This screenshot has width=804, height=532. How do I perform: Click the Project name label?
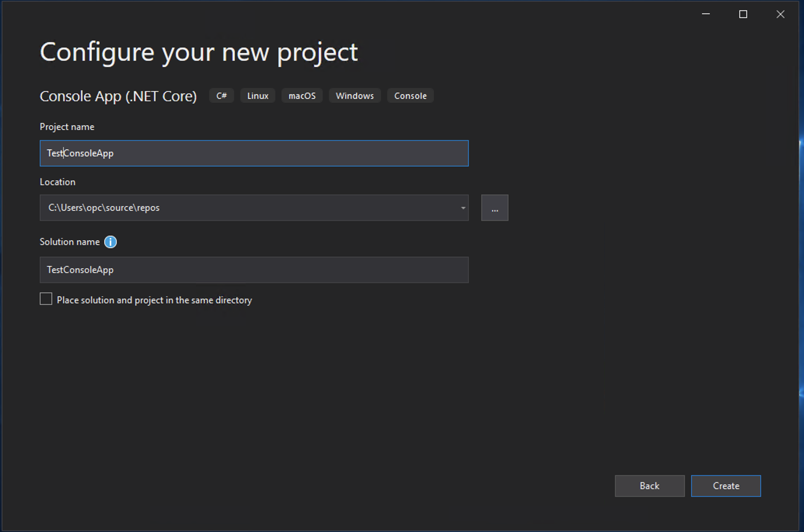(67, 127)
